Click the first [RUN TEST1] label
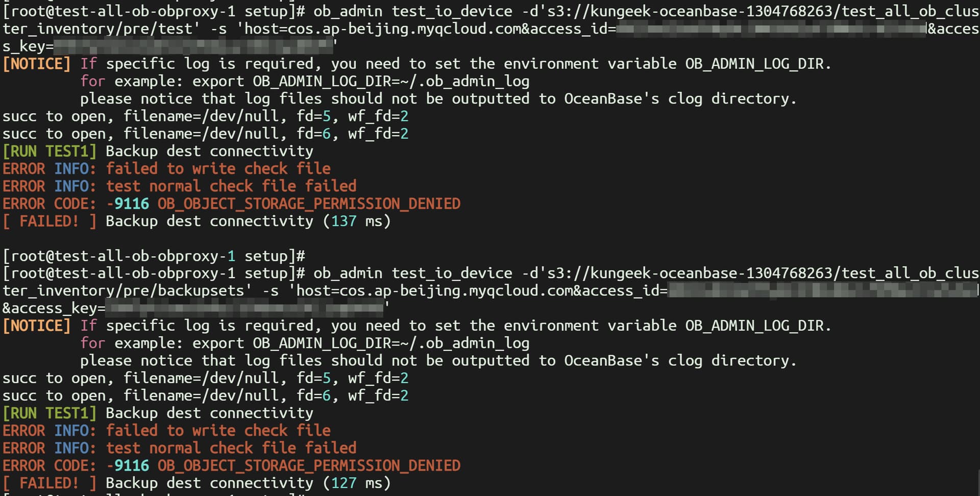Screen dimensions: 980x496 [x=50, y=152]
